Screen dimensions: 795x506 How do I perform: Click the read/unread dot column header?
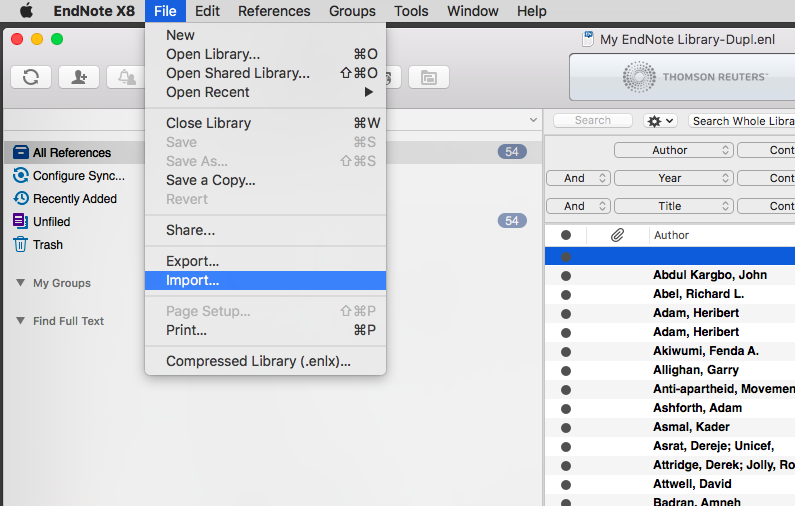coord(566,235)
